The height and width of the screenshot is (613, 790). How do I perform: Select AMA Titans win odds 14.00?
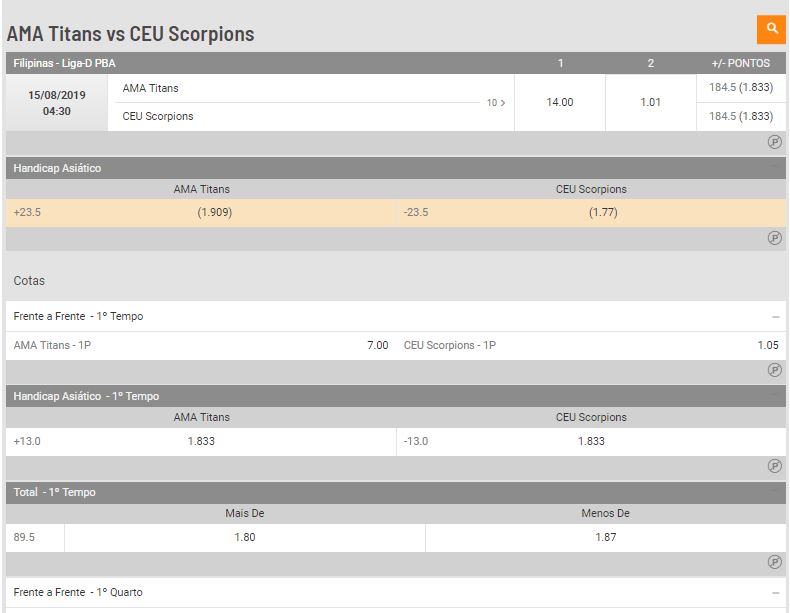560,103
